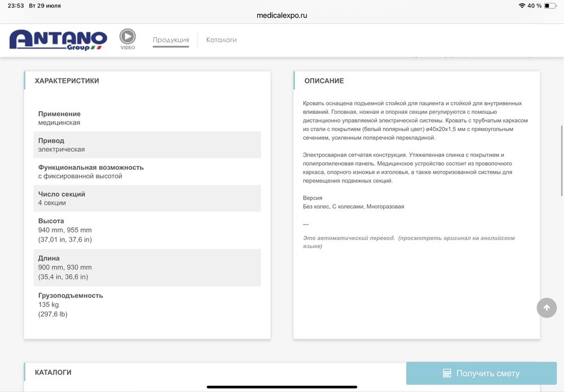The image size is (564, 392).
Task: Tap the Wi-Fi status icon
Action: (x=522, y=6)
